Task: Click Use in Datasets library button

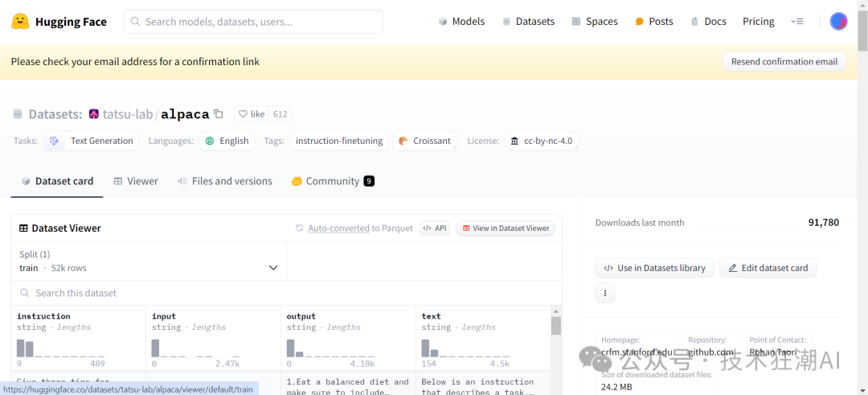Action: (654, 268)
